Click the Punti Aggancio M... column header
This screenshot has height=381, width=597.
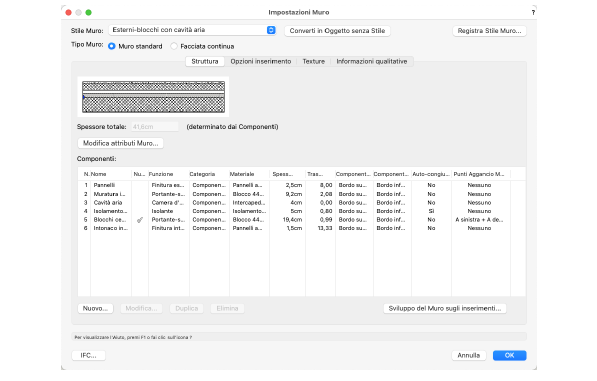pos(480,174)
